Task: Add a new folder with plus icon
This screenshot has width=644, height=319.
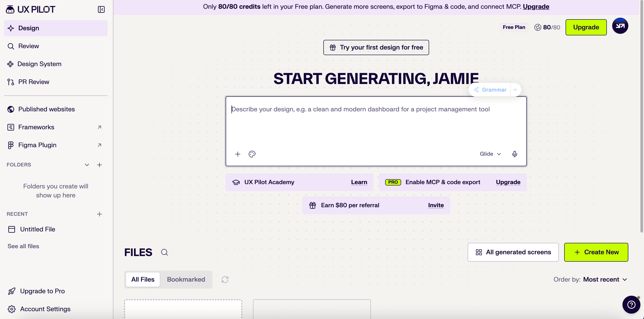Action: point(99,165)
